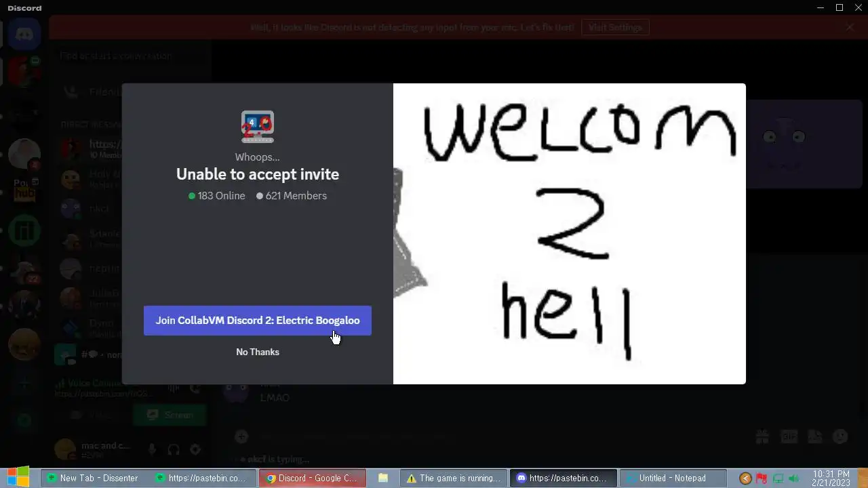Share screen with the Screen button

[x=170, y=415]
